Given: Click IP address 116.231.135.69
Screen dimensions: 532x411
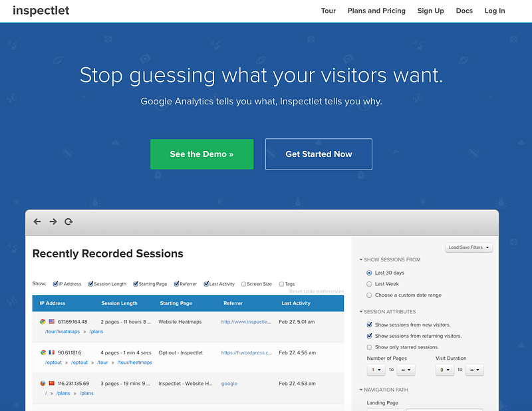Looking at the screenshot, I should point(73,384).
